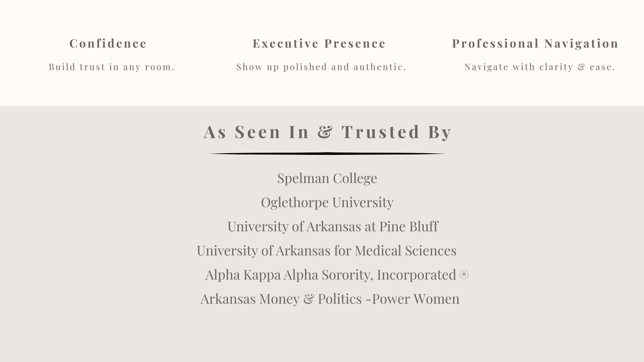The image size is (644, 362).
Task: Click the Executive Presence heading
Action: click(x=319, y=43)
